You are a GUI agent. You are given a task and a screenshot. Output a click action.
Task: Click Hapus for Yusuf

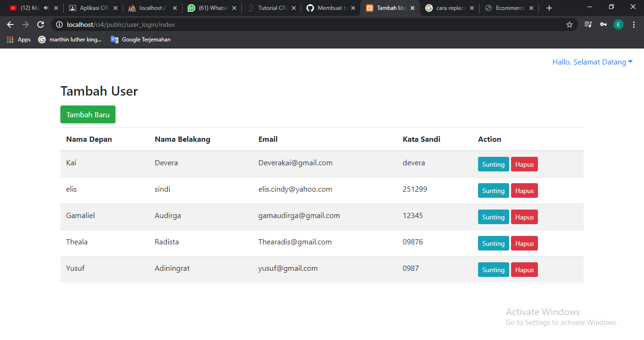[524, 270]
